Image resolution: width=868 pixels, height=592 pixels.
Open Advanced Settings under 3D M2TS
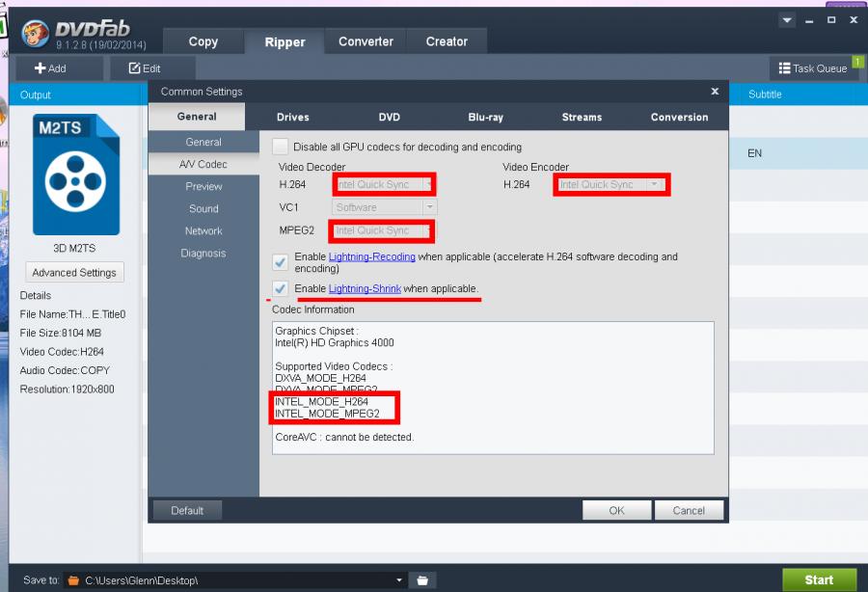click(x=74, y=272)
